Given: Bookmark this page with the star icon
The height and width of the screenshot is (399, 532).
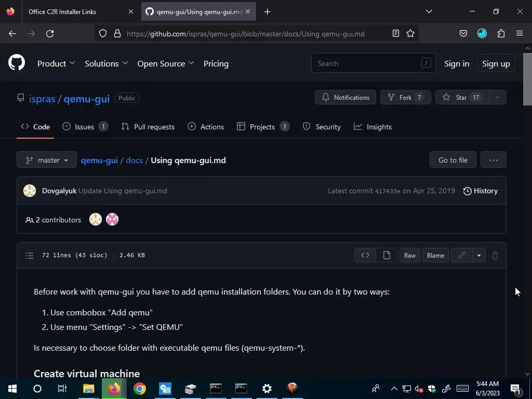Looking at the screenshot, I should click(410, 33).
